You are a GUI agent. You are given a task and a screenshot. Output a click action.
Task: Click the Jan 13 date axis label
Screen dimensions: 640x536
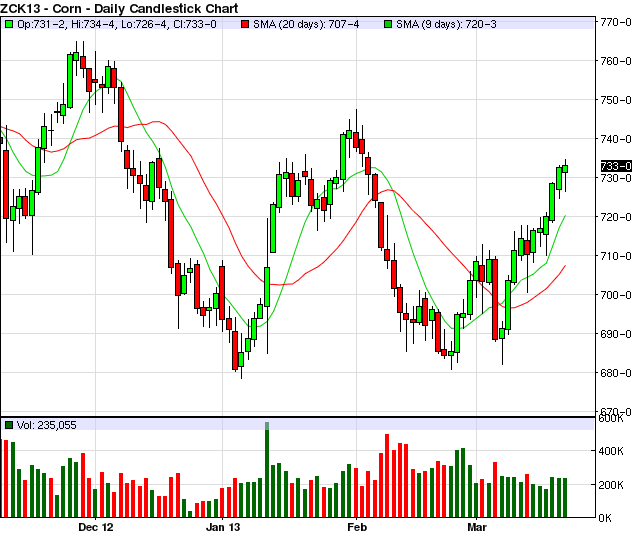223,527
